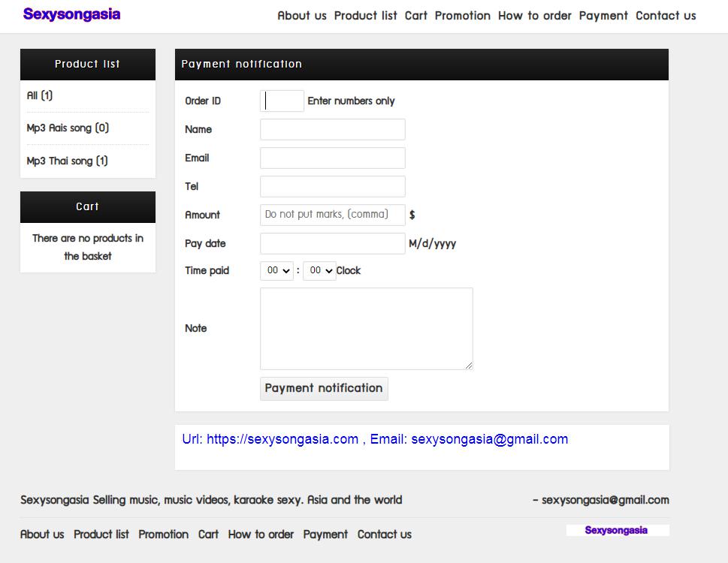728x563 pixels.
Task: Open Mp3 Aais song (0) category
Action: pos(68,128)
